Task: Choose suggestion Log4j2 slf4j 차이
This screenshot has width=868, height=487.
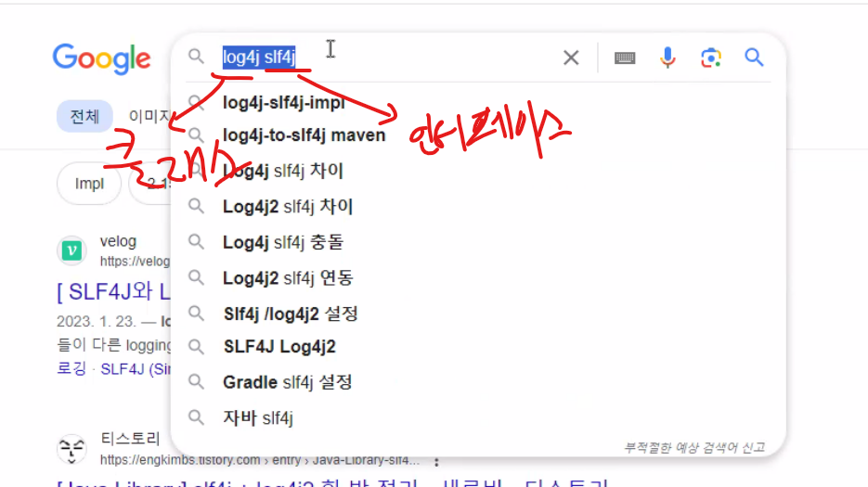Action: [x=287, y=207]
